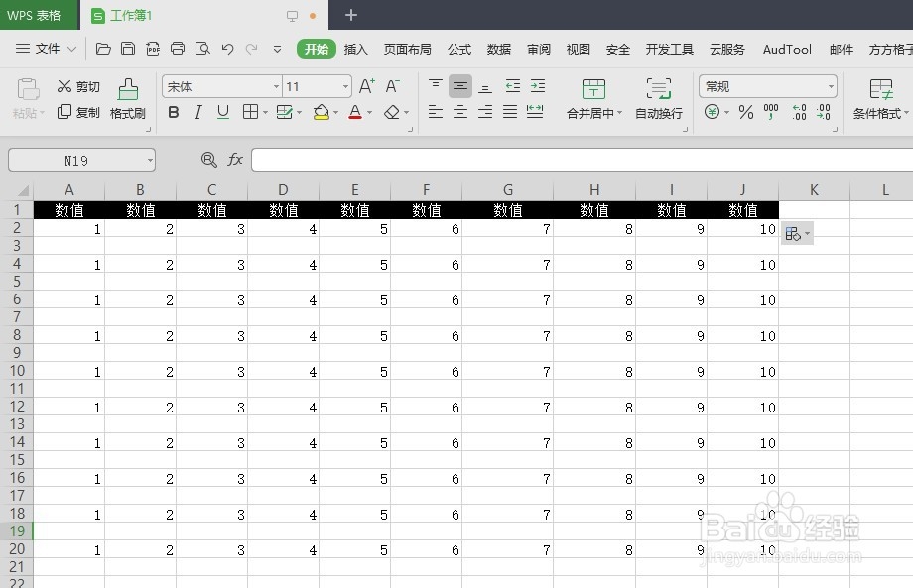Open file folder icon in quick toolbar

tap(103, 49)
